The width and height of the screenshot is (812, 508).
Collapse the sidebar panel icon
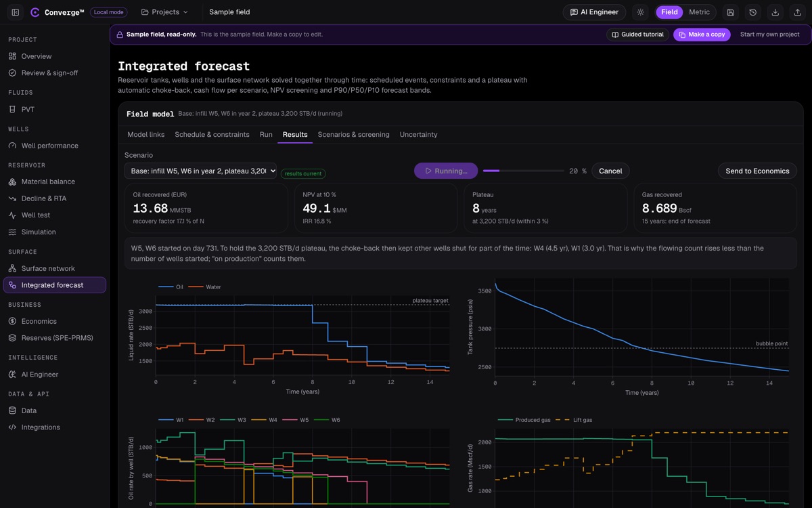[15, 12]
